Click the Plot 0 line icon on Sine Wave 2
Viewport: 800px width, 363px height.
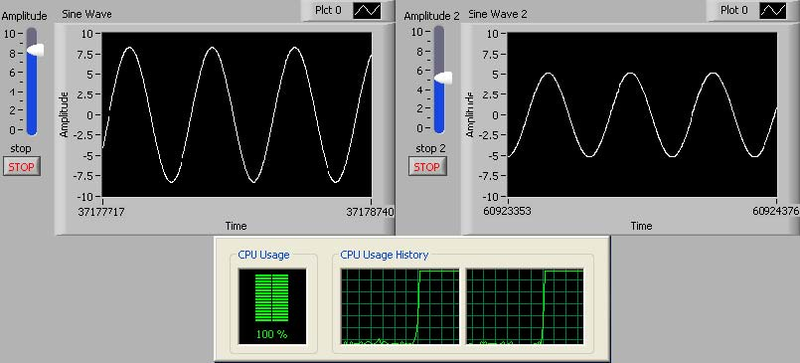click(x=772, y=11)
